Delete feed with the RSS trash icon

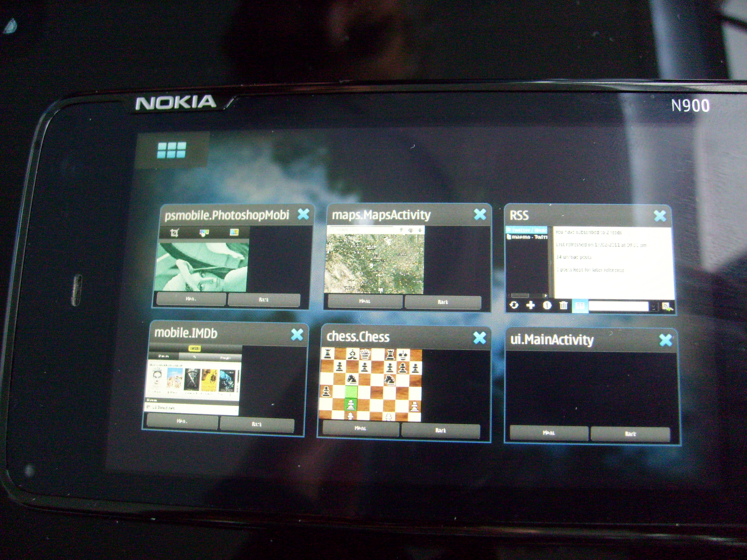(564, 306)
